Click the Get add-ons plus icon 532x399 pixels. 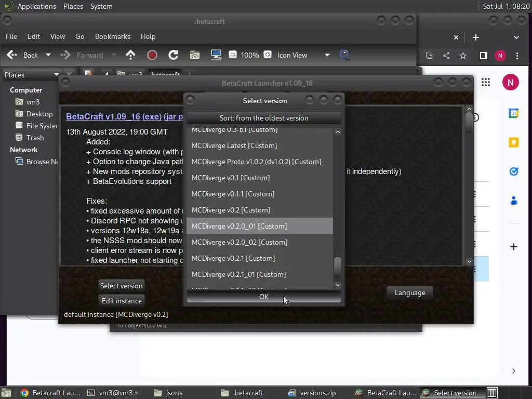tap(514, 247)
